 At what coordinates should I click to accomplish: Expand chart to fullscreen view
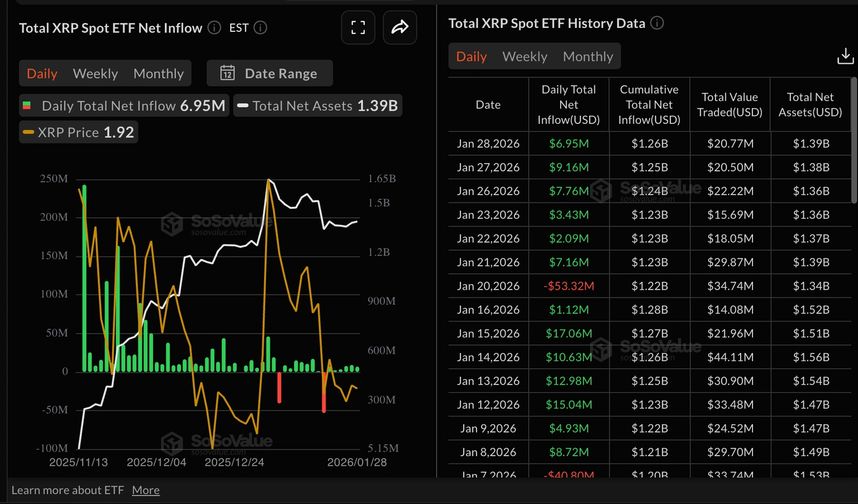click(358, 27)
